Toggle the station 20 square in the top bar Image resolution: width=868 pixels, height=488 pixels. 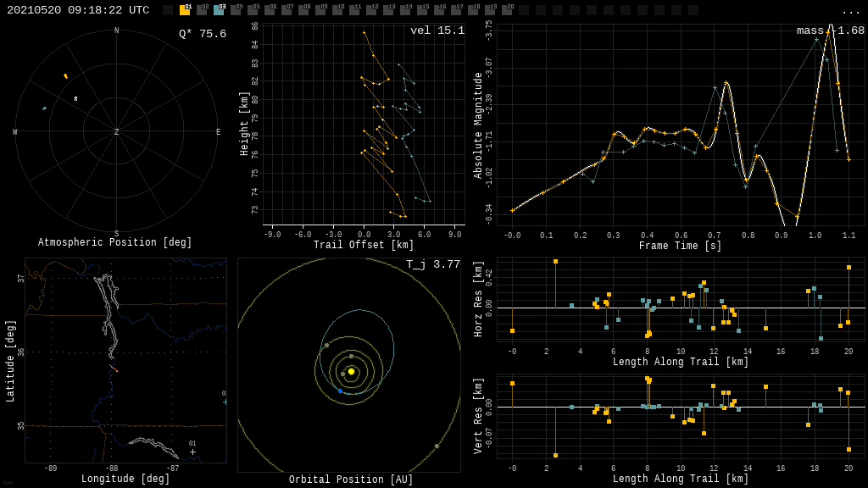507,10
